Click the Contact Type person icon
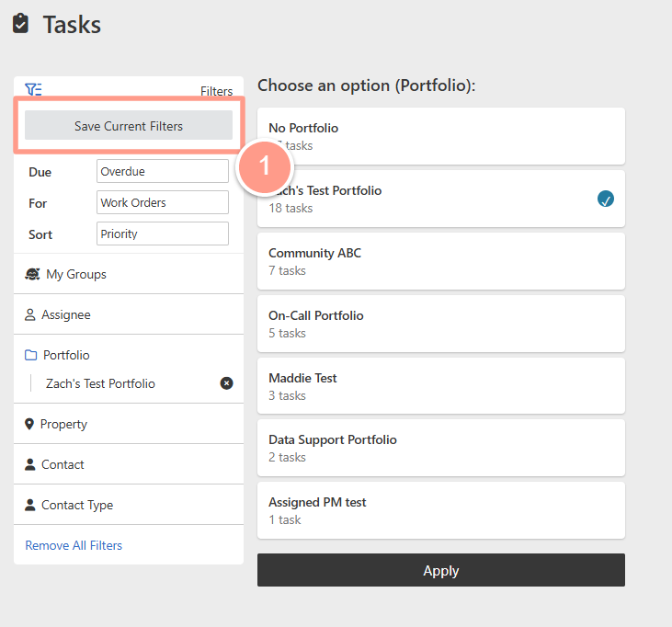This screenshot has height=627, width=672. click(x=30, y=505)
